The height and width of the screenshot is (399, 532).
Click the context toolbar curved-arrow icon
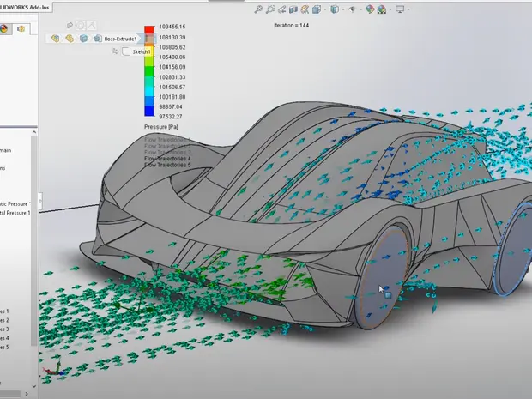(x=70, y=25)
